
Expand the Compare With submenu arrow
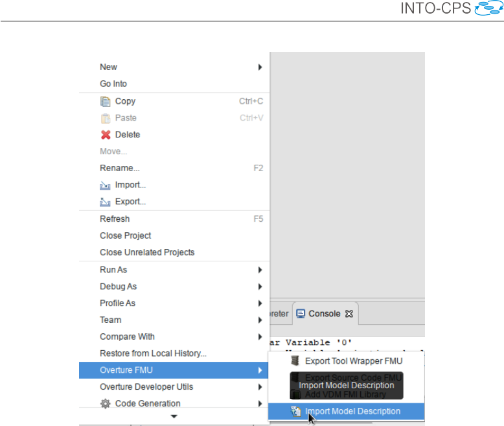[260, 337]
